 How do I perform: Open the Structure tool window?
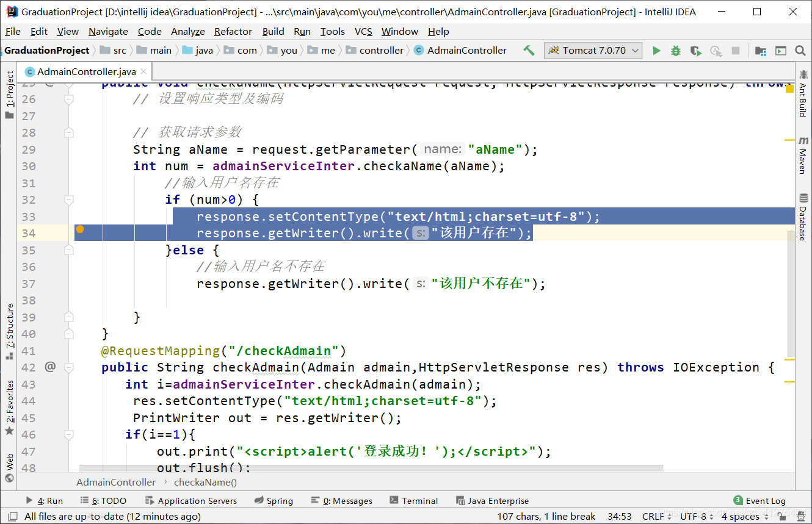coord(9,331)
